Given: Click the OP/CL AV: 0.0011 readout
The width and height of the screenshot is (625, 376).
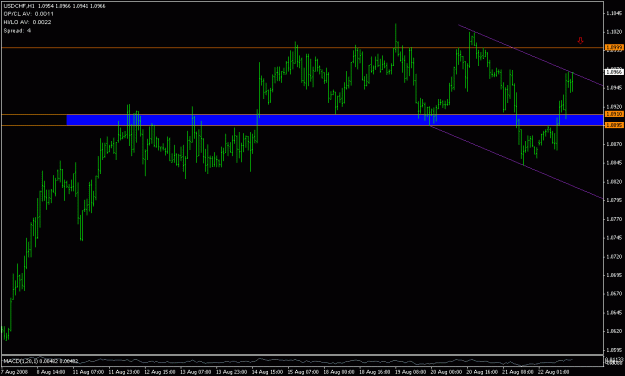Looking at the screenshot, I should pyautogui.click(x=28, y=14).
